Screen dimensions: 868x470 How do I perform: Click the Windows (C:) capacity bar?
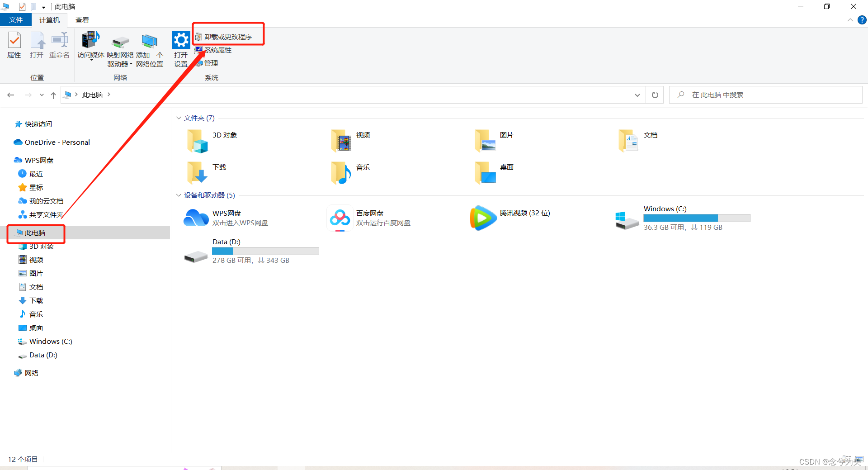(697, 218)
